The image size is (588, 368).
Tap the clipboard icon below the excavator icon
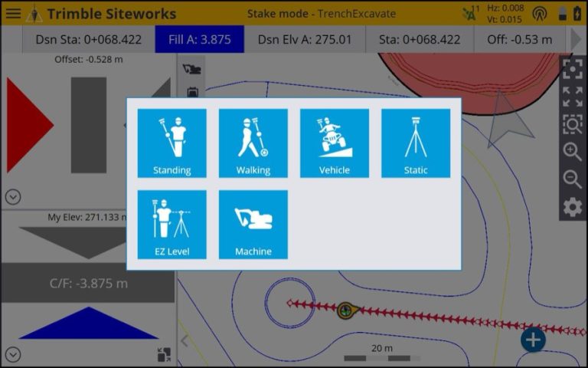click(192, 92)
